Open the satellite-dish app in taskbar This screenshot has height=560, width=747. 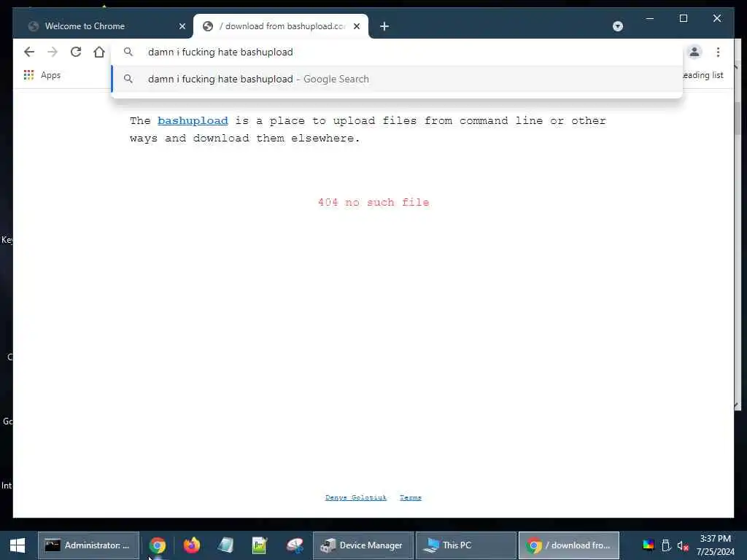(x=295, y=545)
